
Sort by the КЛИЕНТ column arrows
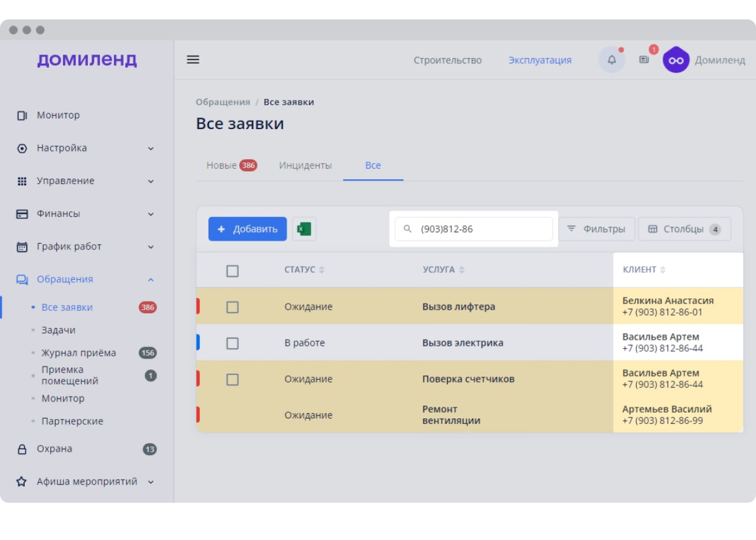[663, 269]
